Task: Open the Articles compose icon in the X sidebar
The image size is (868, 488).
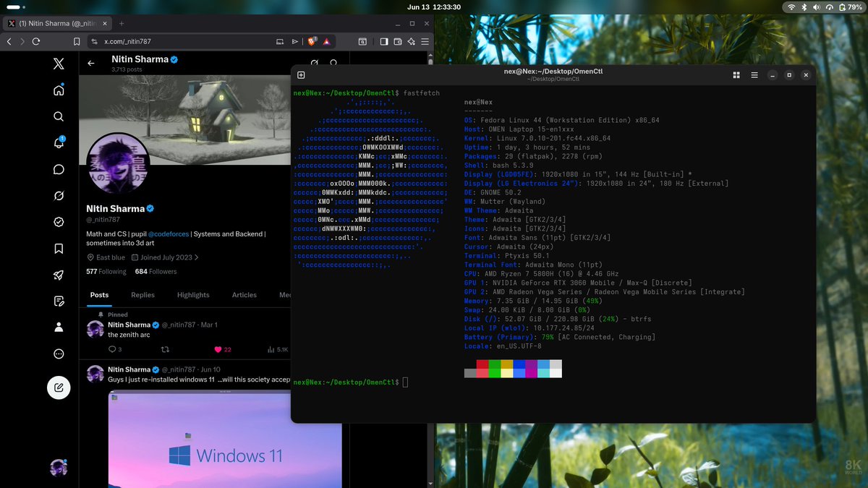Action: point(59,301)
